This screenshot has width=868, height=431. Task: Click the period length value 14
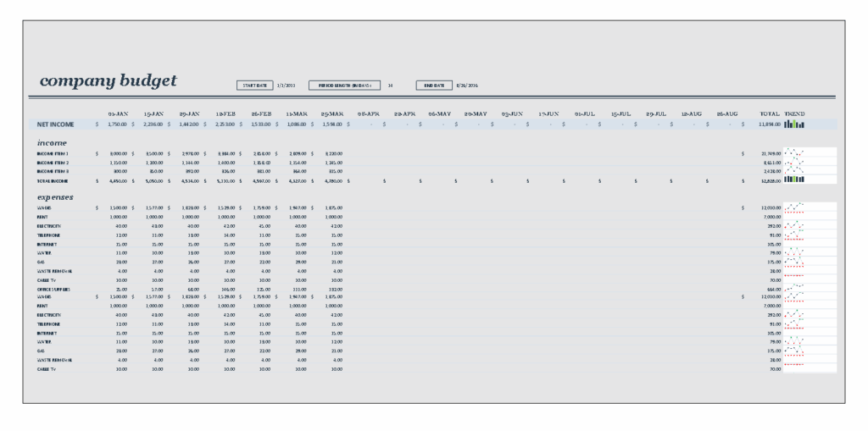(x=390, y=86)
